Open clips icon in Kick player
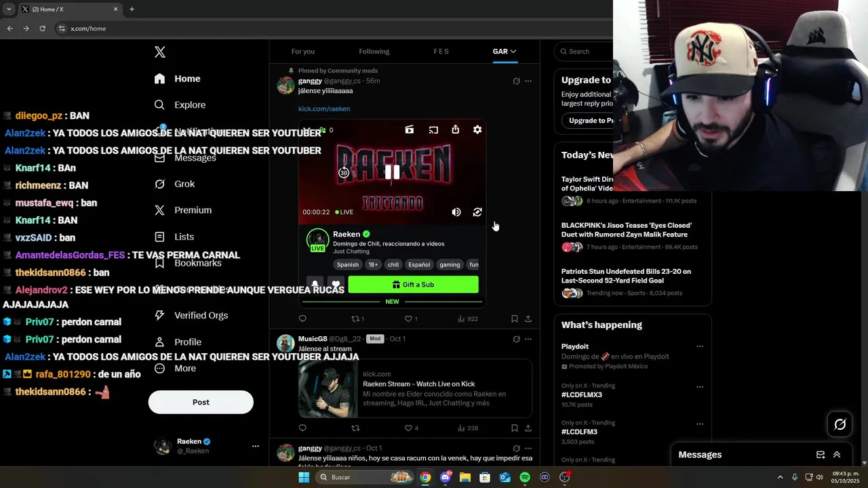Screen dimensions: 868x488 click(x=410, y=129)
